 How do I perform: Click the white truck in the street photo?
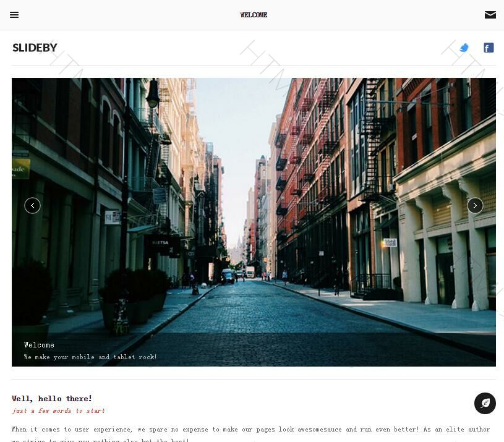coord(250,271)
